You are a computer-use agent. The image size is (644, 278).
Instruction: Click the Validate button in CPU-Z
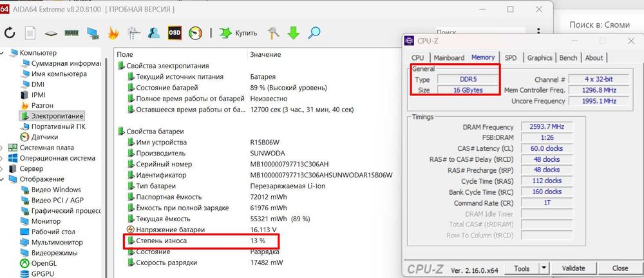(573, 268)
